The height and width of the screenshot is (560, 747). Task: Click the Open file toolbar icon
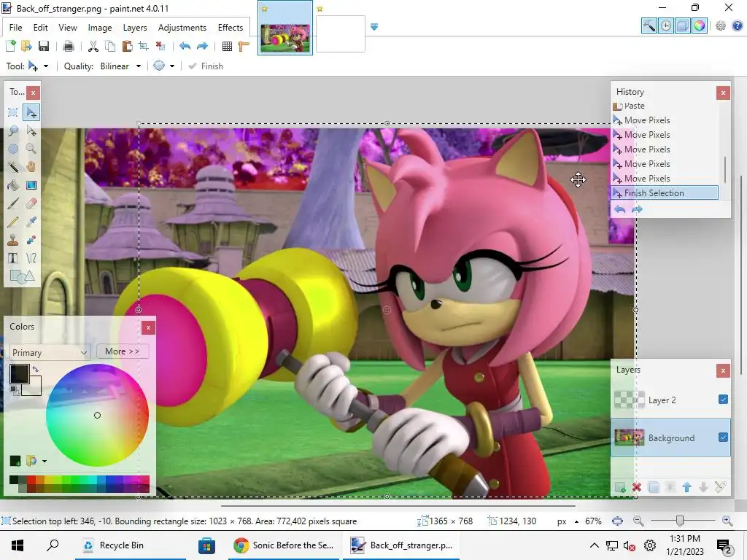(x=27, y=46)
